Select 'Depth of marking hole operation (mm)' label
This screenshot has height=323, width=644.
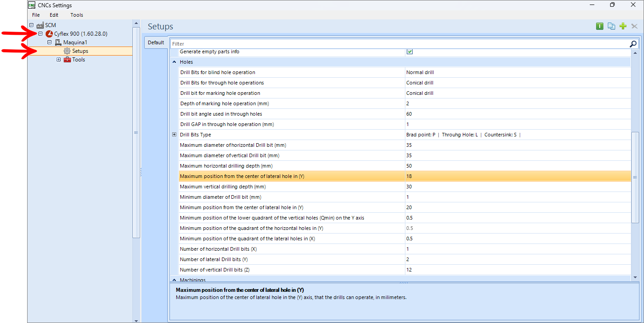pos(224,103)
